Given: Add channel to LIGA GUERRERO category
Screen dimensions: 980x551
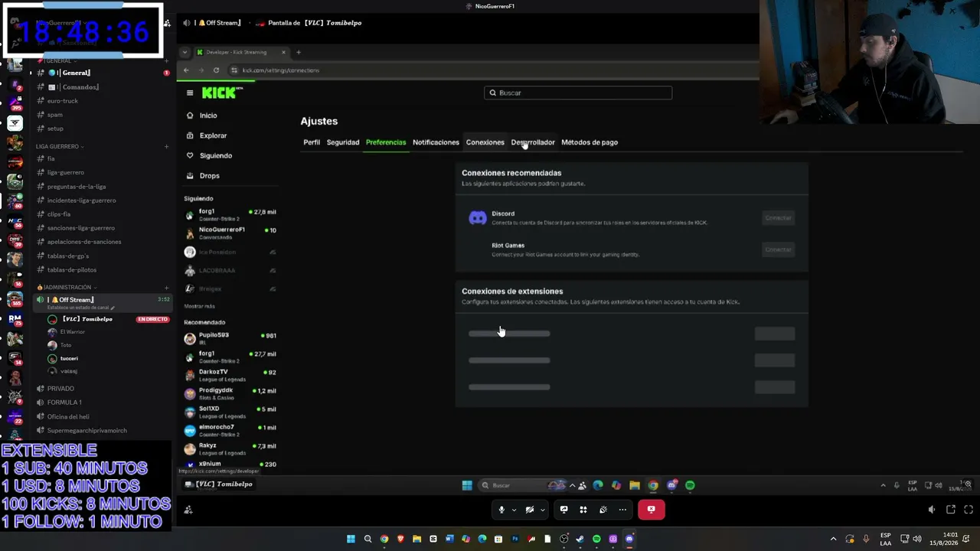Looking at the screenshot, I should pyautogui.click(x=166, y=146).
